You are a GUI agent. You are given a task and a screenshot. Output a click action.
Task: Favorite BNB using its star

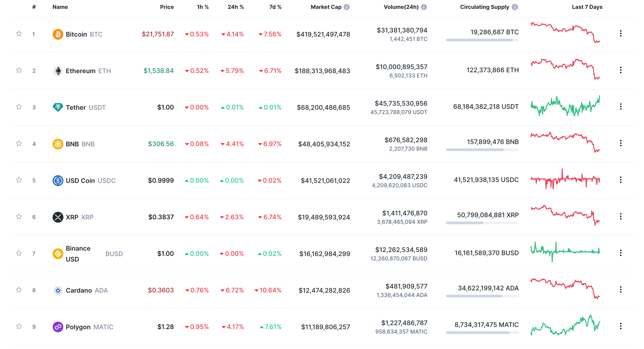point(19,143)
